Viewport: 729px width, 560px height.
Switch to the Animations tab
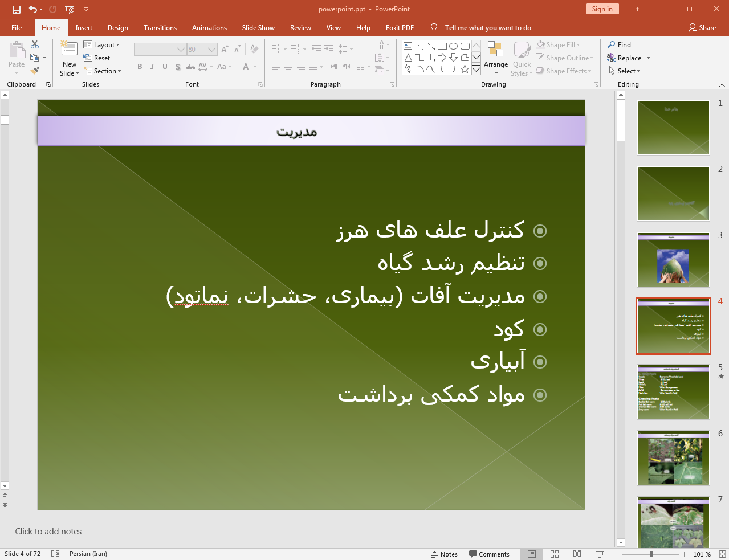coord(209,28)
